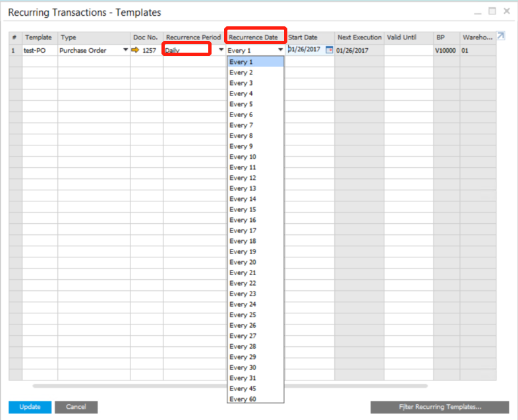Close the Recurring Transactions window

tap(507, 11)
